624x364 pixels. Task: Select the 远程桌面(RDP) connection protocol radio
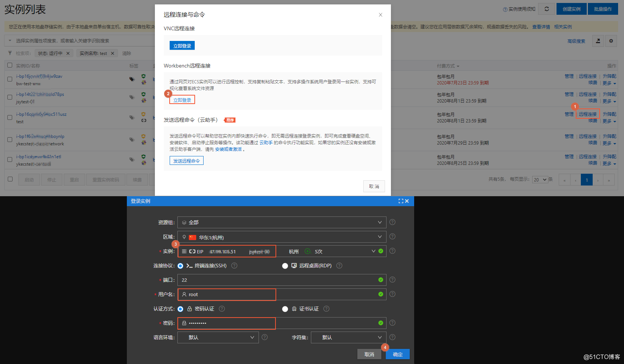pyautogui.click(x=285, y=266)
